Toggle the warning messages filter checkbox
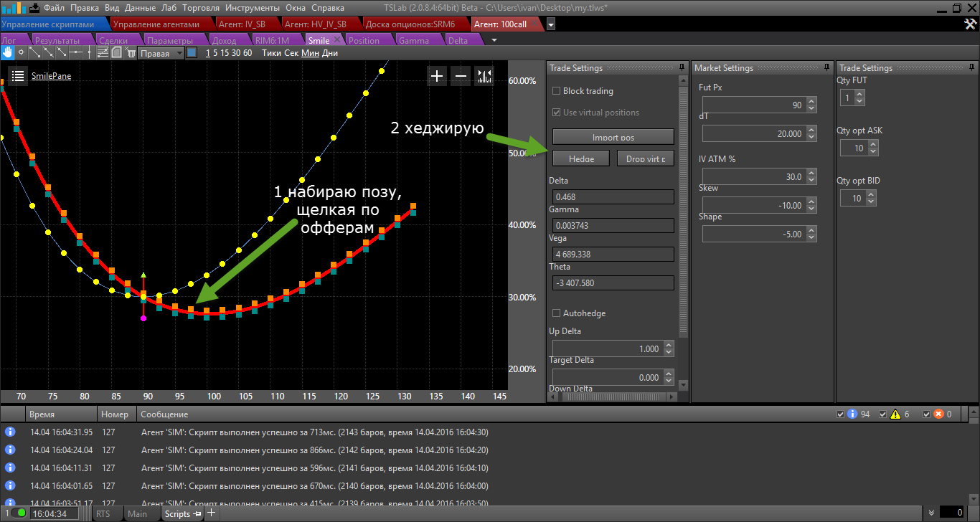This screenshot has width=980, height=522. (x=884, y=414)
